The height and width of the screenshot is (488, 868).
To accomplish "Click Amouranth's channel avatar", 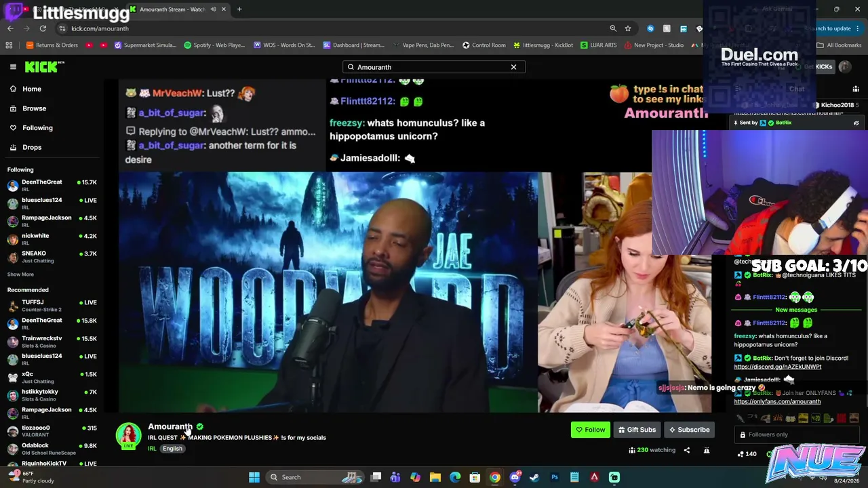I will (x=128, y=435).
